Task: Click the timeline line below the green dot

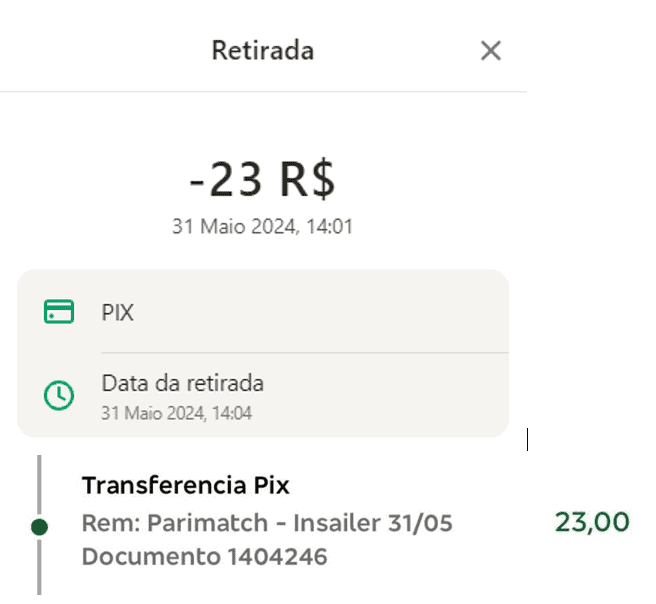Action: click(39, 566)
